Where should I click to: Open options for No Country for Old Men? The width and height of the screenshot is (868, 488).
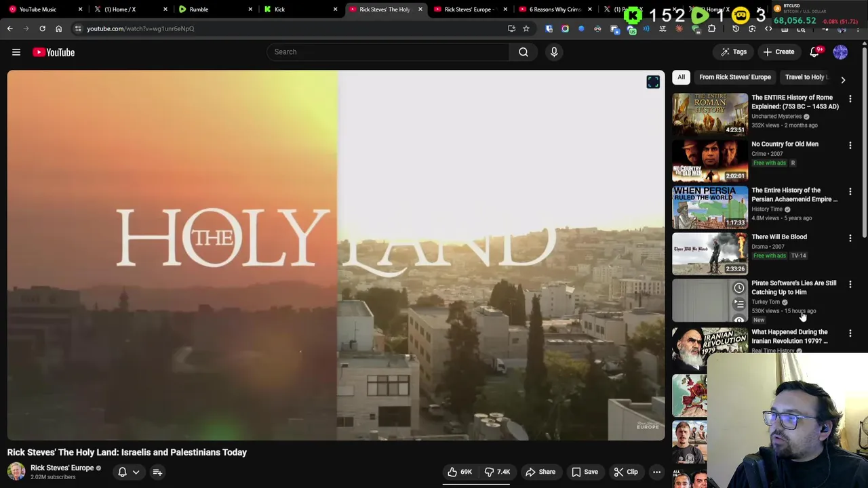pos(850,145)
